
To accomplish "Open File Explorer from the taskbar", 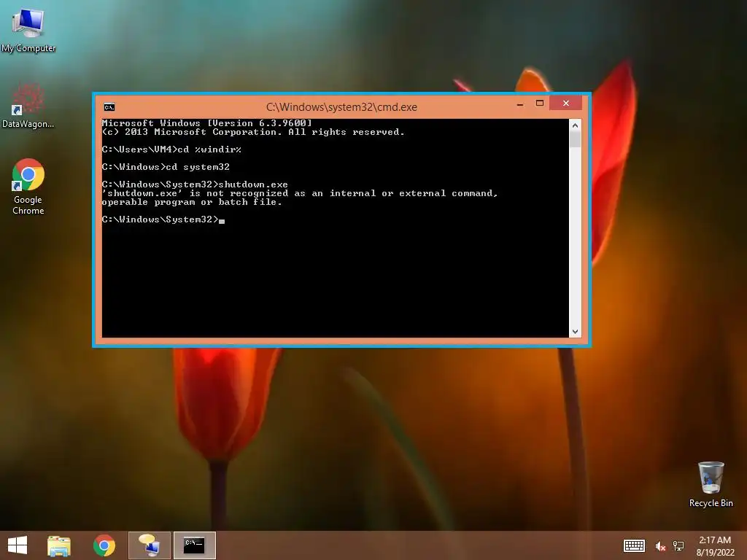I will pos(59,545).
